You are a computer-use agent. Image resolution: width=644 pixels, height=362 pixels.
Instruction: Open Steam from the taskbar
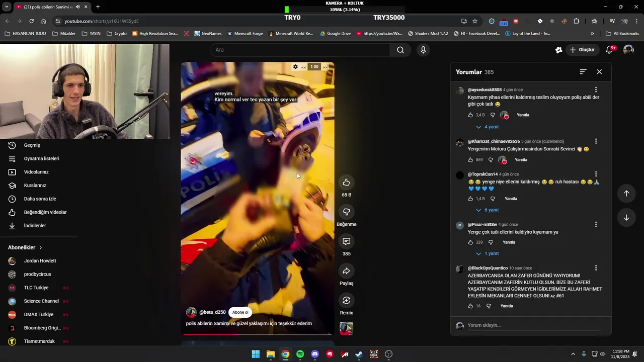(x=359, y=354)
